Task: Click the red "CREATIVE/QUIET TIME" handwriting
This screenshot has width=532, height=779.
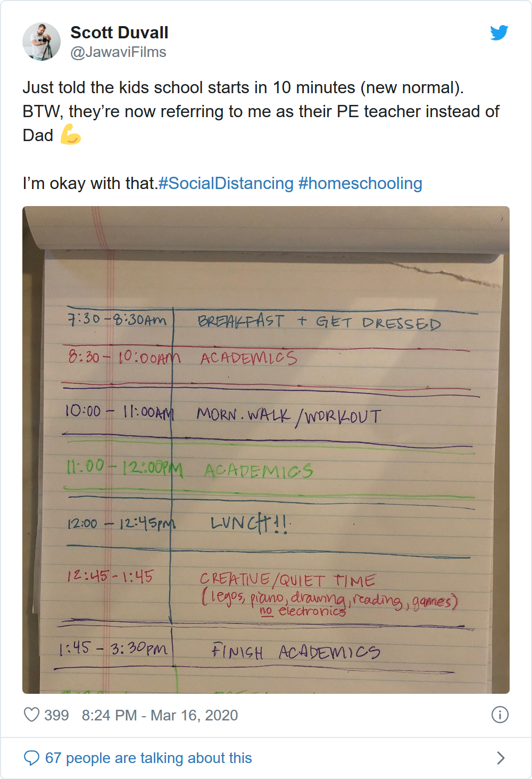Action: click(287, 579)
